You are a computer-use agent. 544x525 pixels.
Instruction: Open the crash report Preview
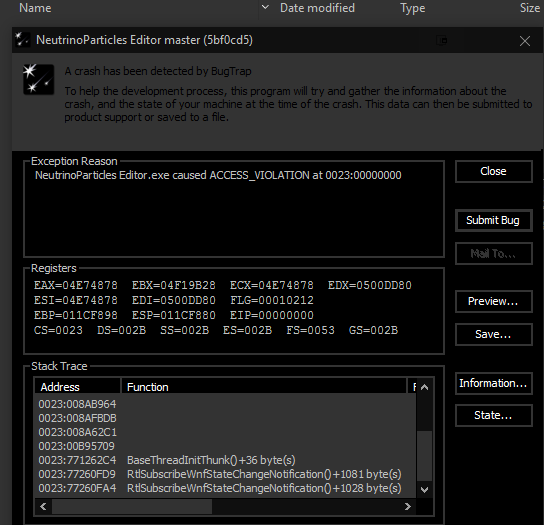click(493, 301)
